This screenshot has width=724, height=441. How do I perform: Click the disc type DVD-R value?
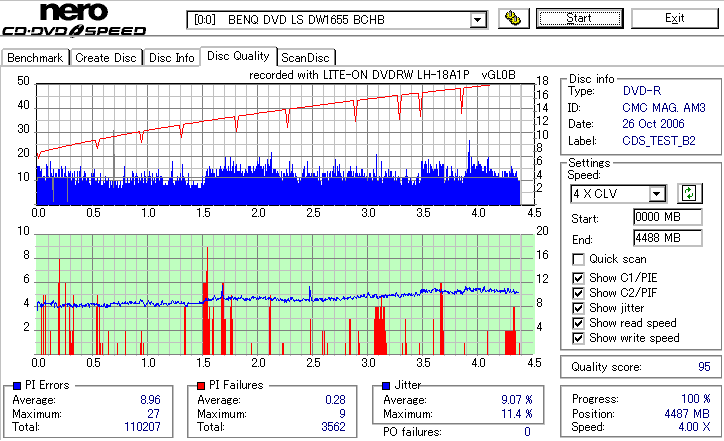click(642, 91)
